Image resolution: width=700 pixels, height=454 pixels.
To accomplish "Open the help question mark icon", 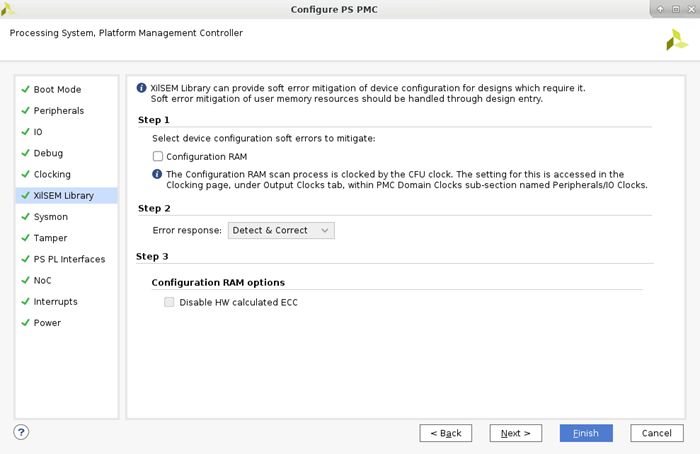I will coord(21,432).
